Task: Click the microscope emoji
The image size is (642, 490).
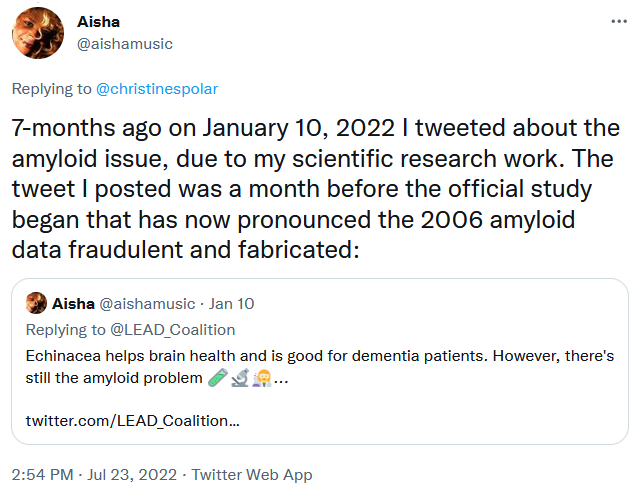Action: click(240, 377)
